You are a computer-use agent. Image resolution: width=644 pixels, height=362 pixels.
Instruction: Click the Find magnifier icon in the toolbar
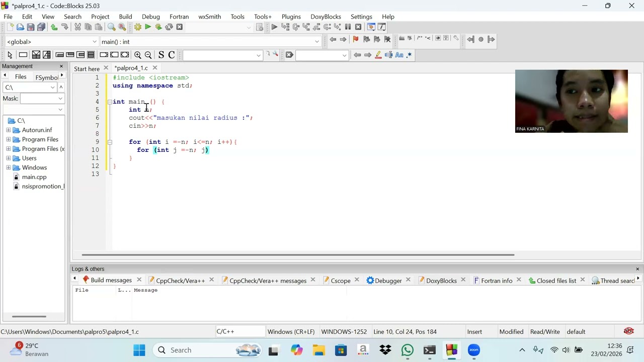(x=111, y=27)
